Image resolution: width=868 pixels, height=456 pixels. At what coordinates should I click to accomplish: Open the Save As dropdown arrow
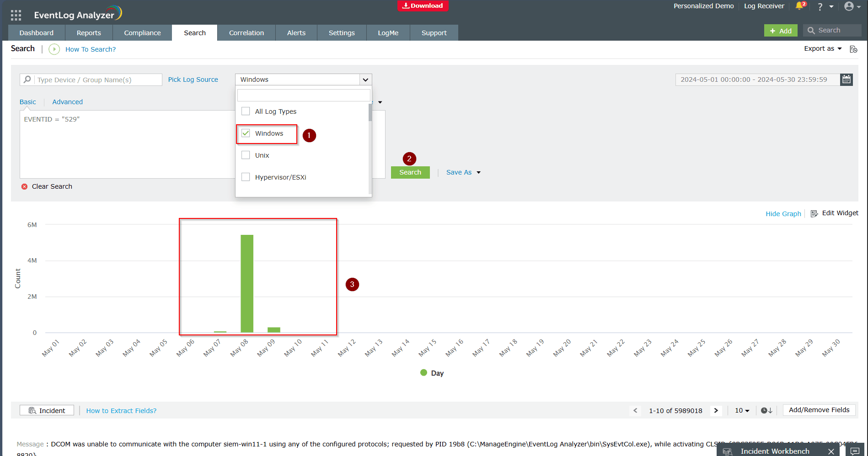point(478,172)
